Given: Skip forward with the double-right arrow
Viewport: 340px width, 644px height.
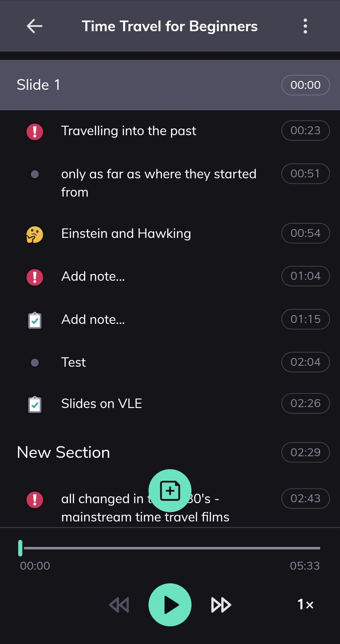Looking at the screenshot, I should [x=221, y=605].
